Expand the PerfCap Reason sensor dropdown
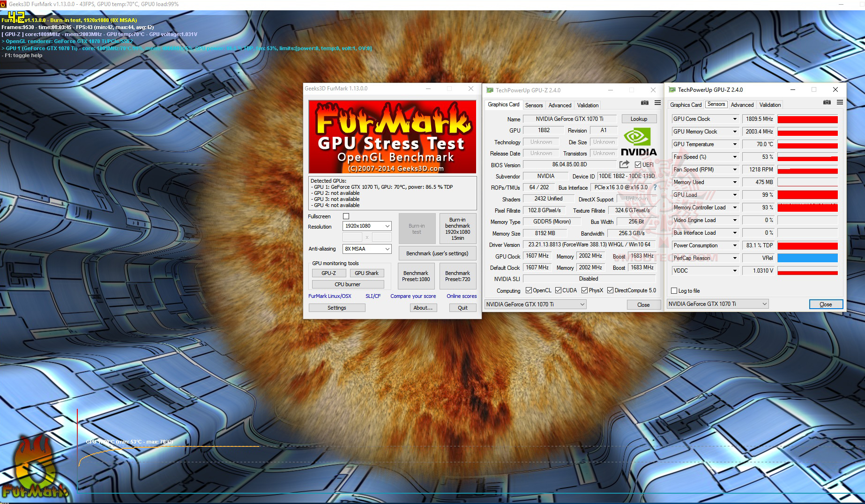Image resolution: width=865 pixels, height=504 pixels. [x=735, y=258]
